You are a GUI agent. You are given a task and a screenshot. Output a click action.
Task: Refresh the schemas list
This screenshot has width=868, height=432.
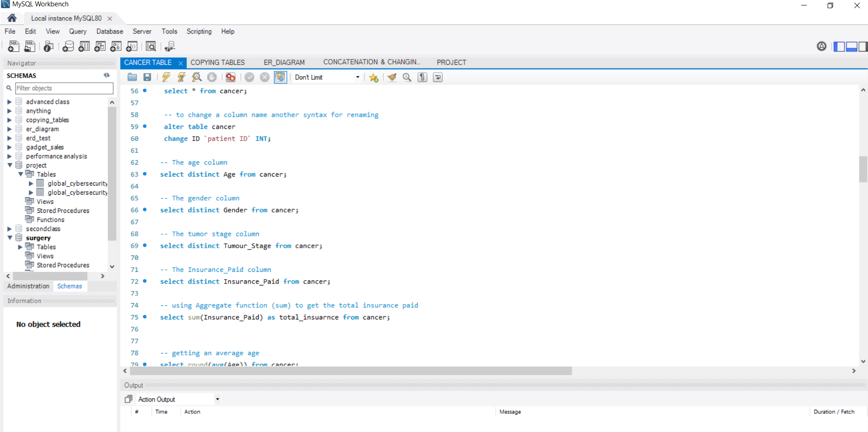(107, 75)
